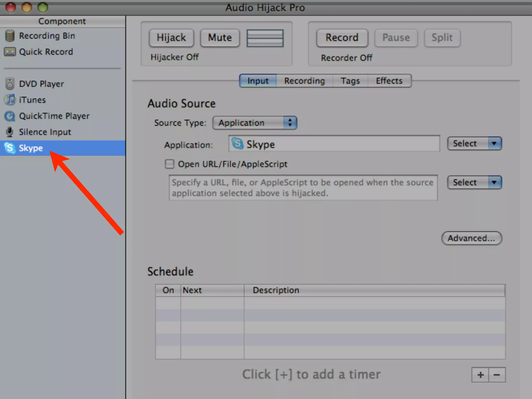The image size is (532, 399).
Task: Click the Description column header in Schedule
Action: 375,290
